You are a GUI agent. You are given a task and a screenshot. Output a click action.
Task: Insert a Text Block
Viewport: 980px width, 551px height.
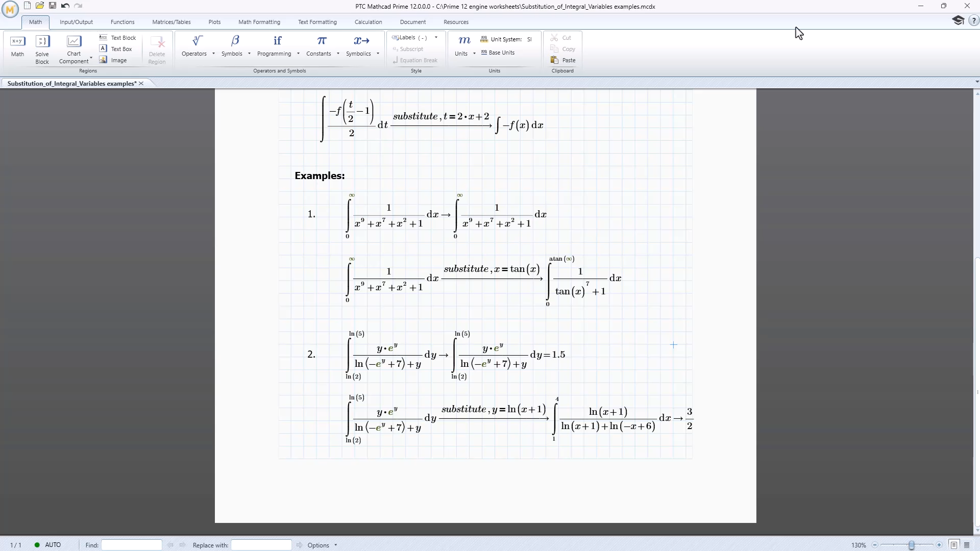(118, 38)
